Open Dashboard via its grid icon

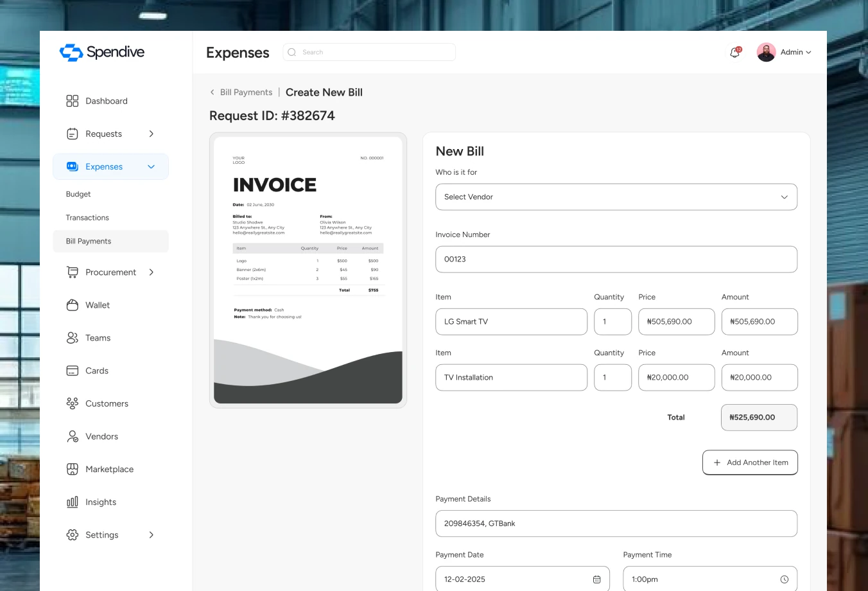(x=73, y=101)
